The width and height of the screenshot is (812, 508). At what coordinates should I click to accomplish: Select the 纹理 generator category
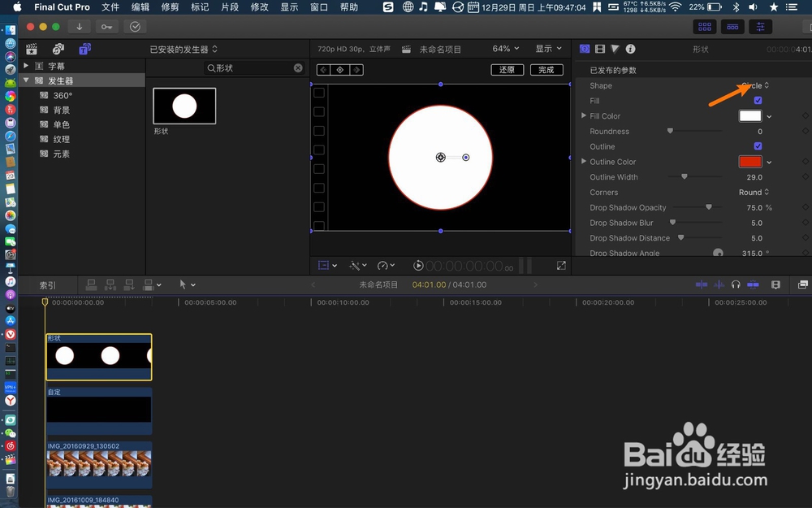[x=61, y=139]
